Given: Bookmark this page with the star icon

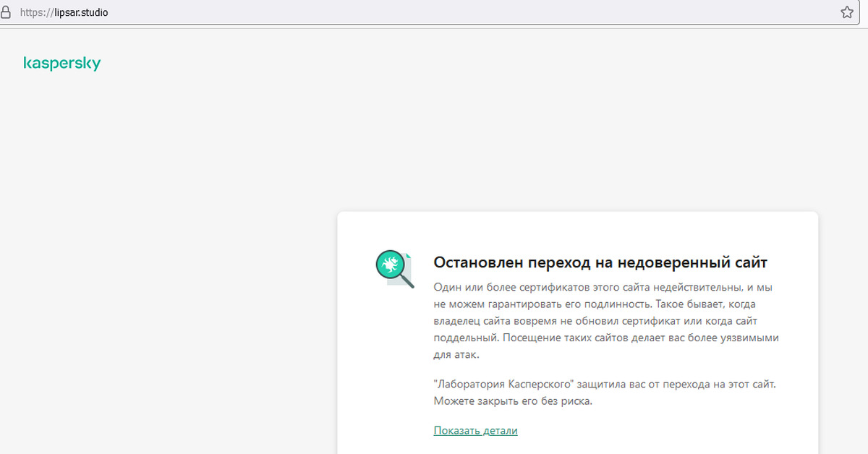Looking at the screenshot, I should (847, 13).
